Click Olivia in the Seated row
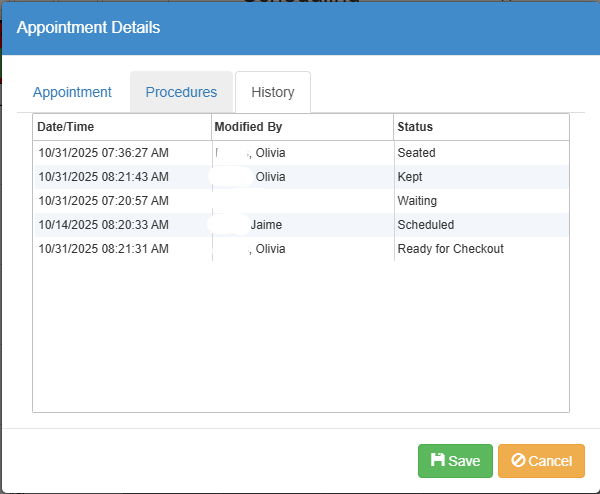The image size is (600, 494). (270, 153)
